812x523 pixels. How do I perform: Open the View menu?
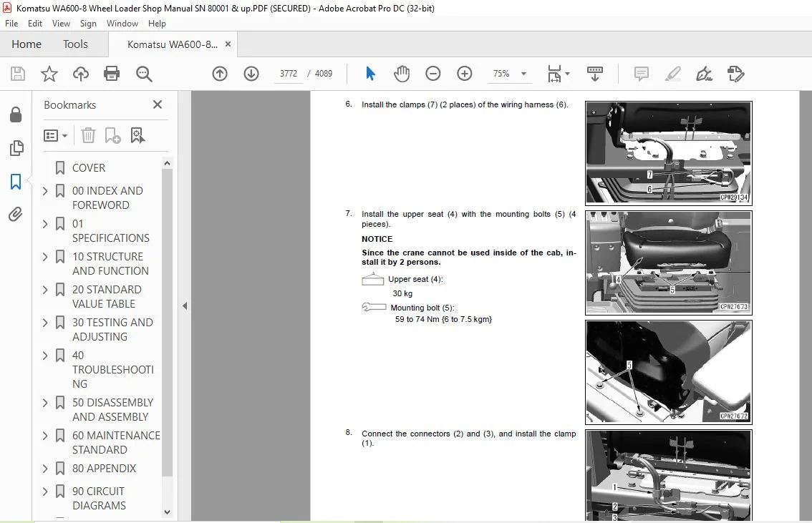tap(61, 24)
